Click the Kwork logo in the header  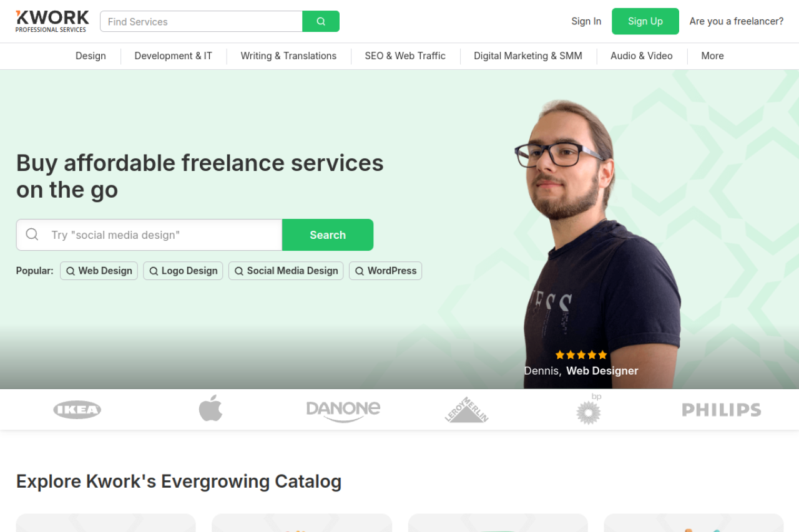pos(52,21)
